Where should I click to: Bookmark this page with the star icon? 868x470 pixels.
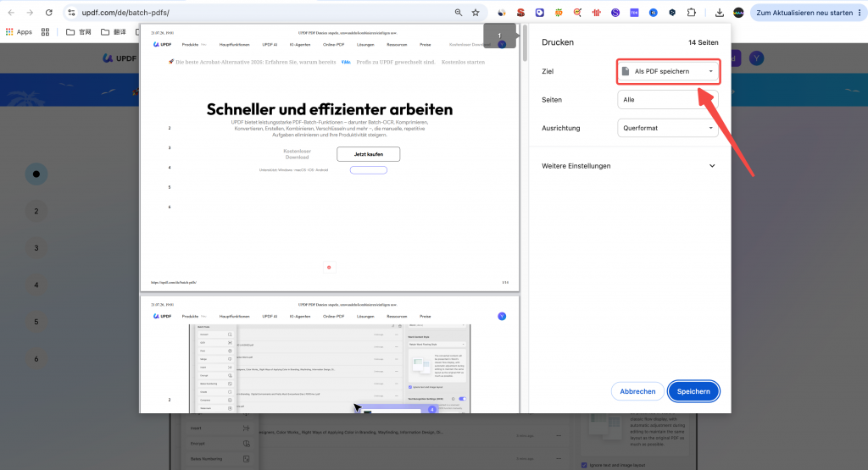(476, 12)
